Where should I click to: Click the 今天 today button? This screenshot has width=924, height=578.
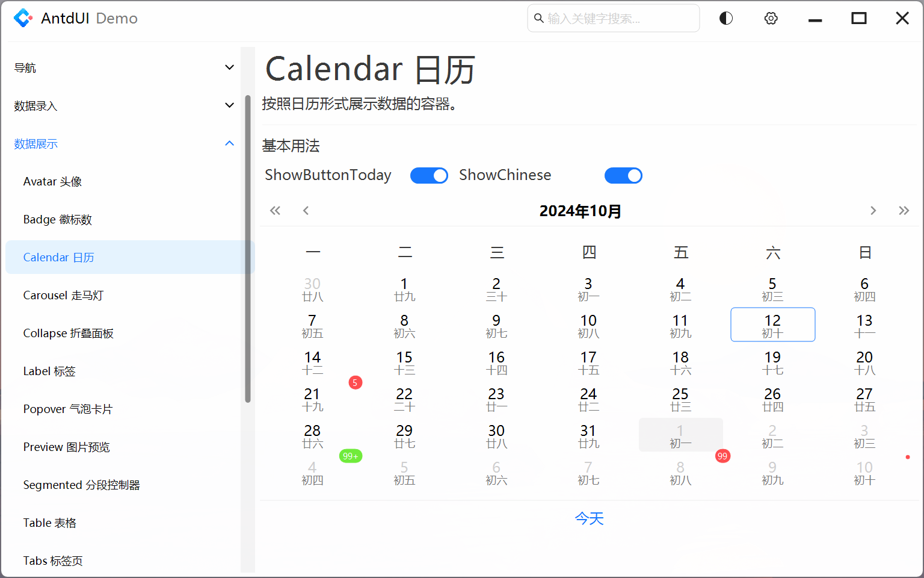589,518
